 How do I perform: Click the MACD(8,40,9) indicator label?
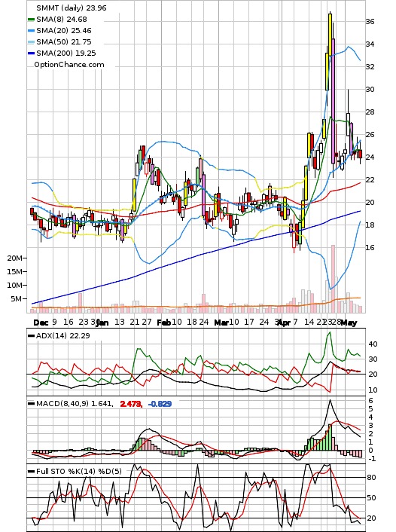[x=75, y=404]
